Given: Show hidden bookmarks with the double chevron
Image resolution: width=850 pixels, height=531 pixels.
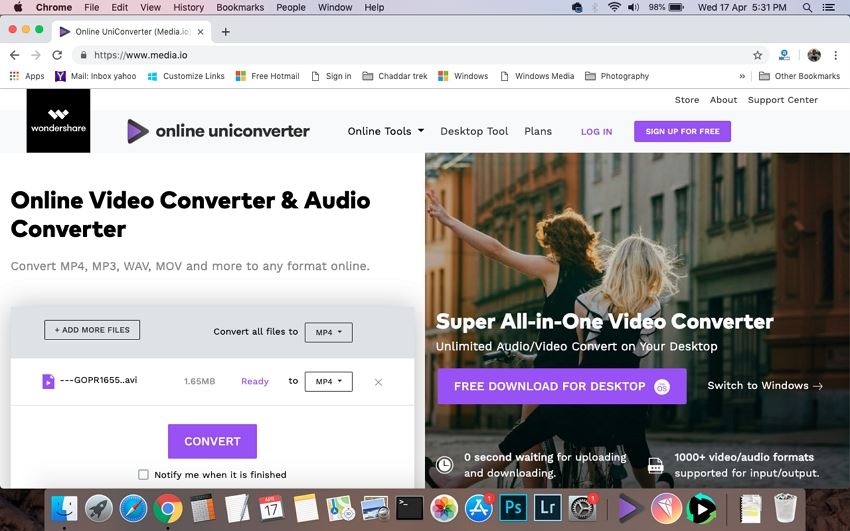Looking at the screenshot, I should coord(742,76).
